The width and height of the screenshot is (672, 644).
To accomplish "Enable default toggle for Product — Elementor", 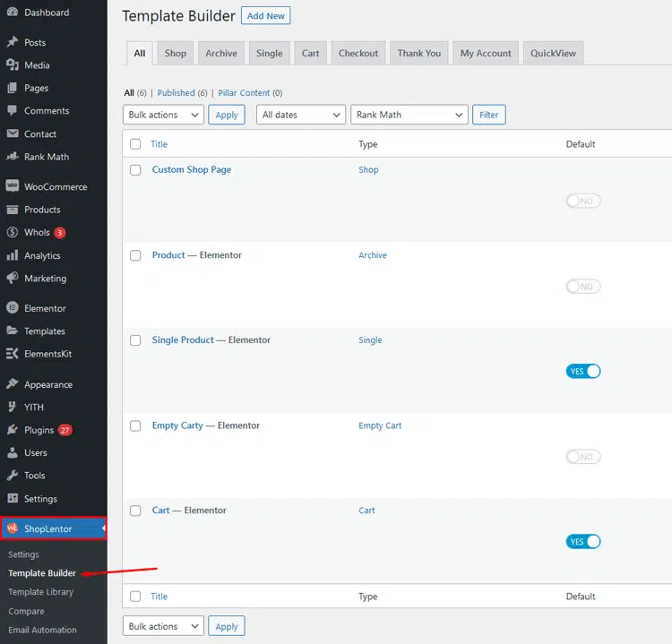I will pos(583,287).
